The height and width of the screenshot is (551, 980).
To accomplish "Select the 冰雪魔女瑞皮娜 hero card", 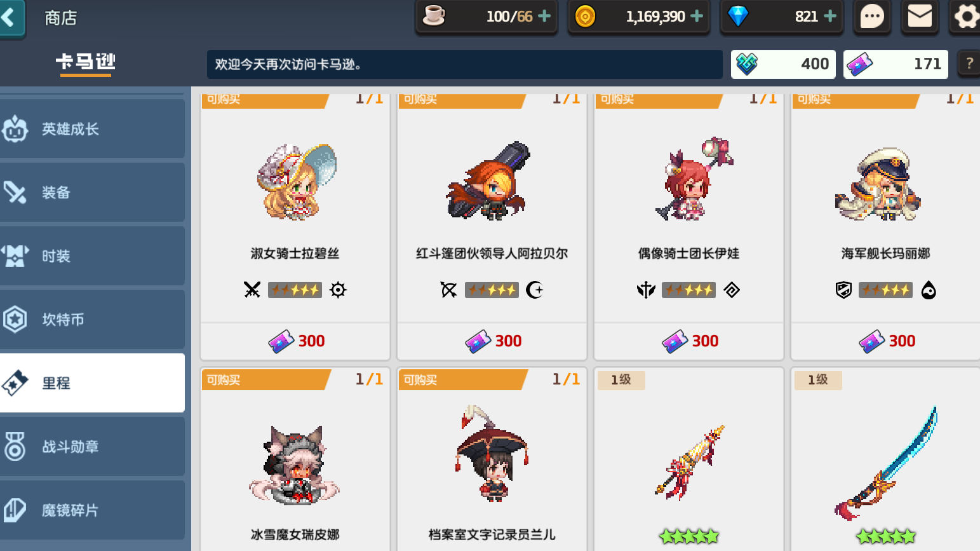I will tap(295, 459).
